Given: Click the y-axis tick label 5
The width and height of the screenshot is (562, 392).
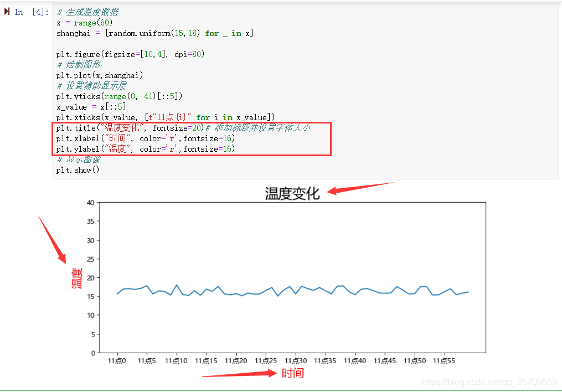Looking at the screenshot, I should coord(93,334).
